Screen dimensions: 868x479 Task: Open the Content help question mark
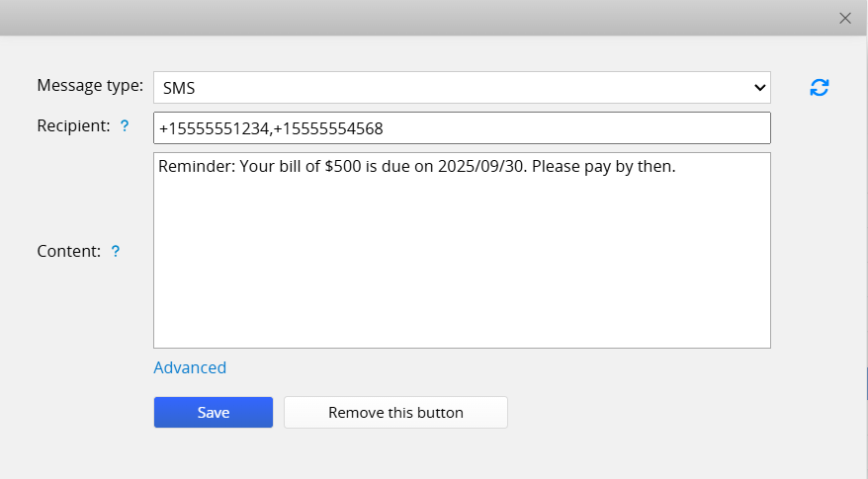click(x=116, y=251)
